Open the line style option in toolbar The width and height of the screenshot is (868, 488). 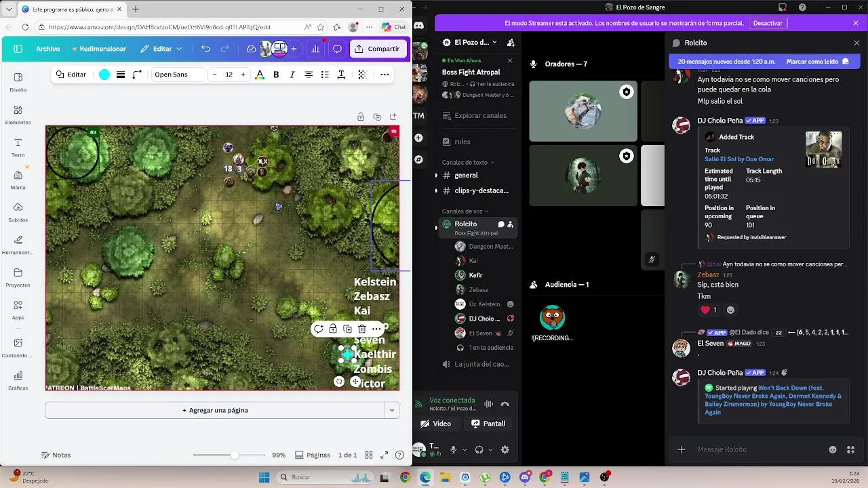[x=121, y=75]
